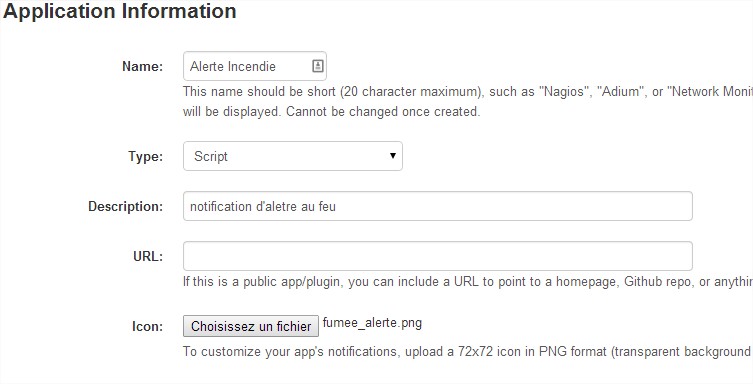Click the Icon: field label
This screenshot has width=753, height=384.
[x=147, y=327]
